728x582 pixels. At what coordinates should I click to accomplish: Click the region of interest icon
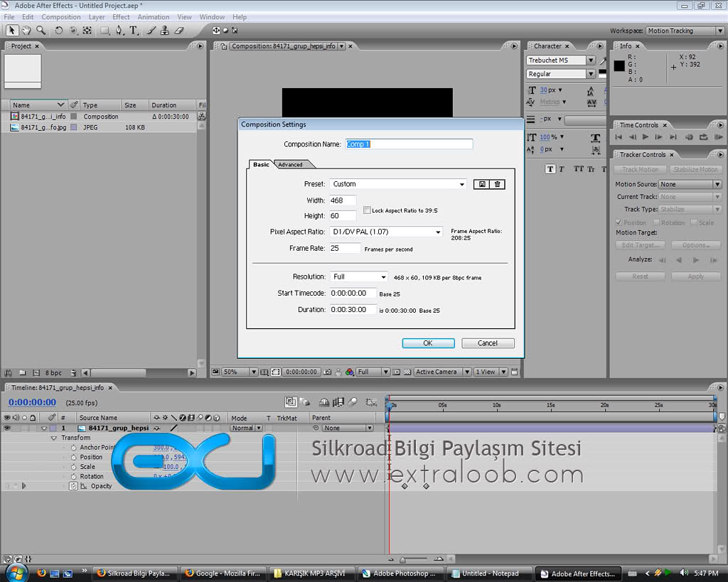(276, 372)
